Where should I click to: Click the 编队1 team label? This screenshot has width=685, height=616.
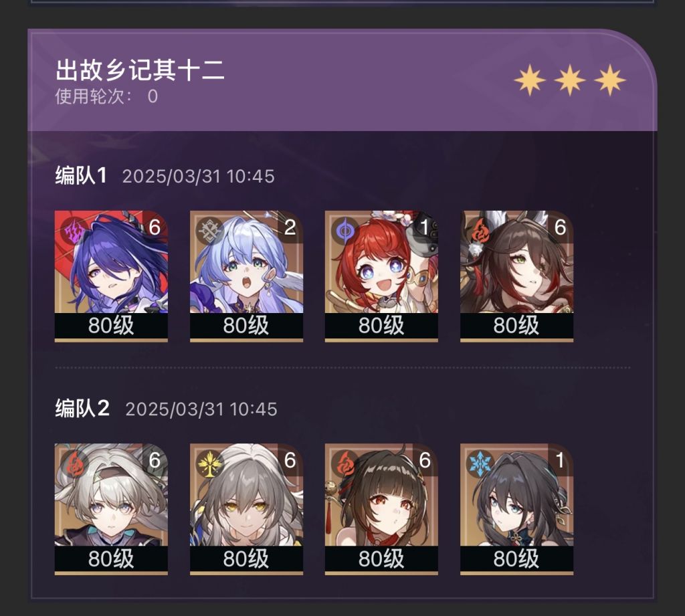tap(81, 176)
